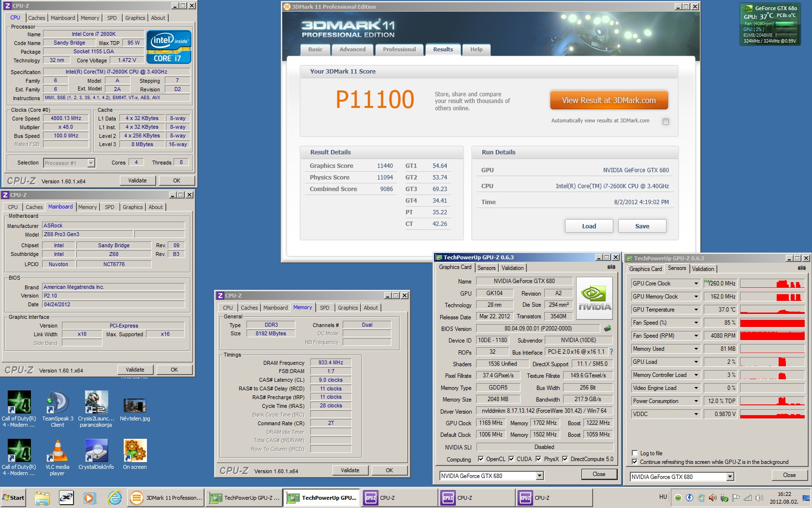The image size is (812, 508).
Task: Click the Bus Interface question mark icon
Action: coord(611,352)
